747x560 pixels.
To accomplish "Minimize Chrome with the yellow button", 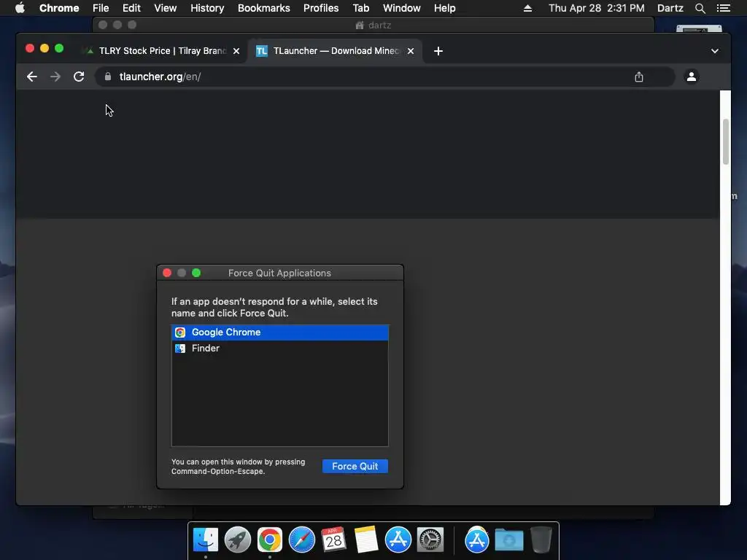I will tap(44, 48).
